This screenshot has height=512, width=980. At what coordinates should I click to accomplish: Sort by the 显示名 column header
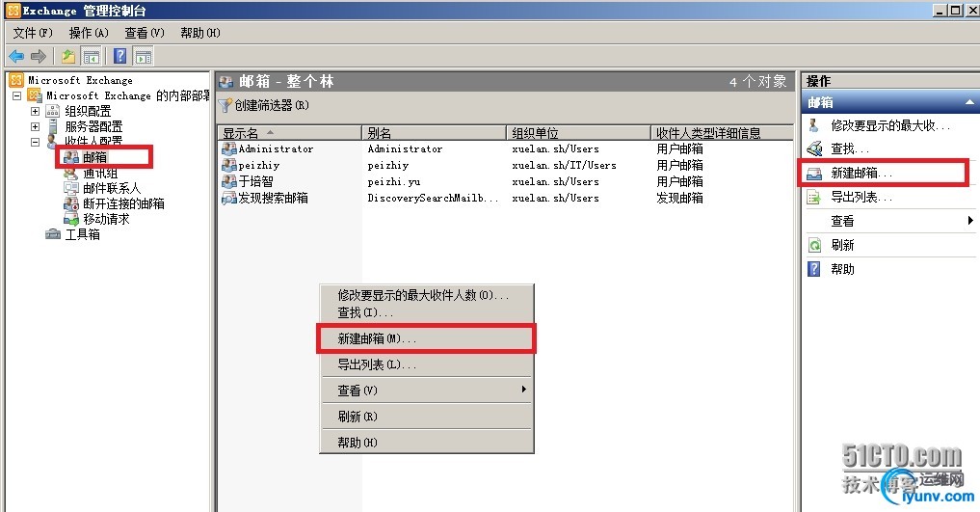289,132
